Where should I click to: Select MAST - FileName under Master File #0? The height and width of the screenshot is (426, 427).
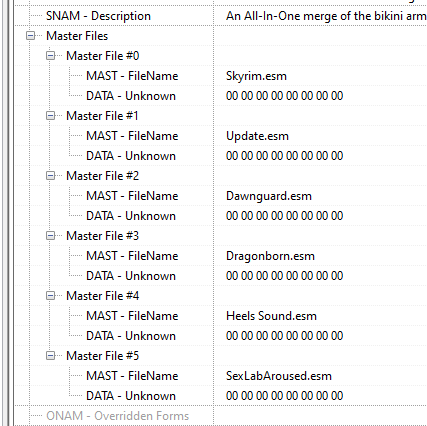click(132, 76)
